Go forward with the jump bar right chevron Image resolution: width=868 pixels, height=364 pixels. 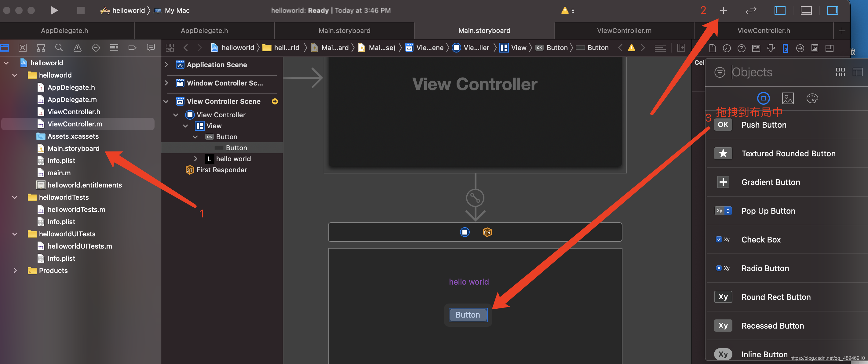tap(199, 48)
